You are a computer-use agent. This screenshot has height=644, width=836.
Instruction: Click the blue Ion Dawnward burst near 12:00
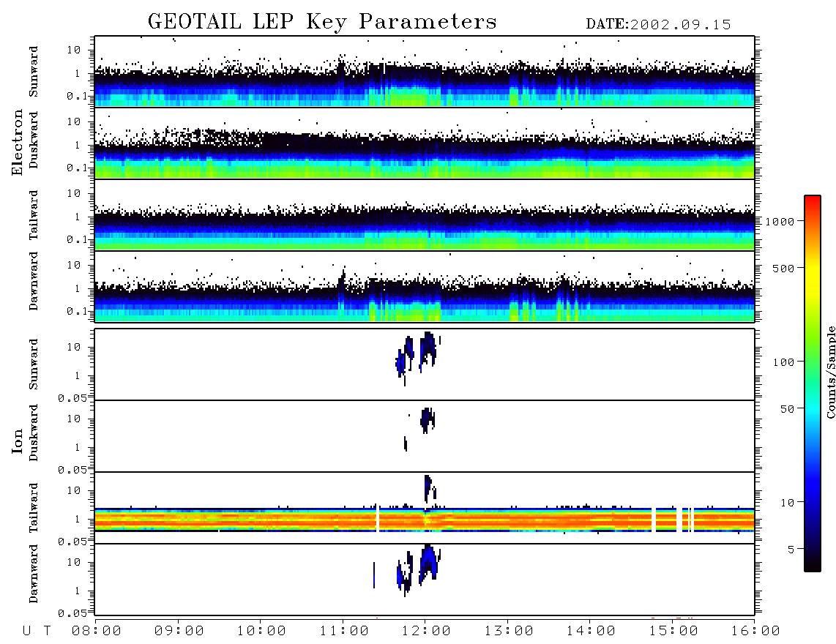click(429, 564)
